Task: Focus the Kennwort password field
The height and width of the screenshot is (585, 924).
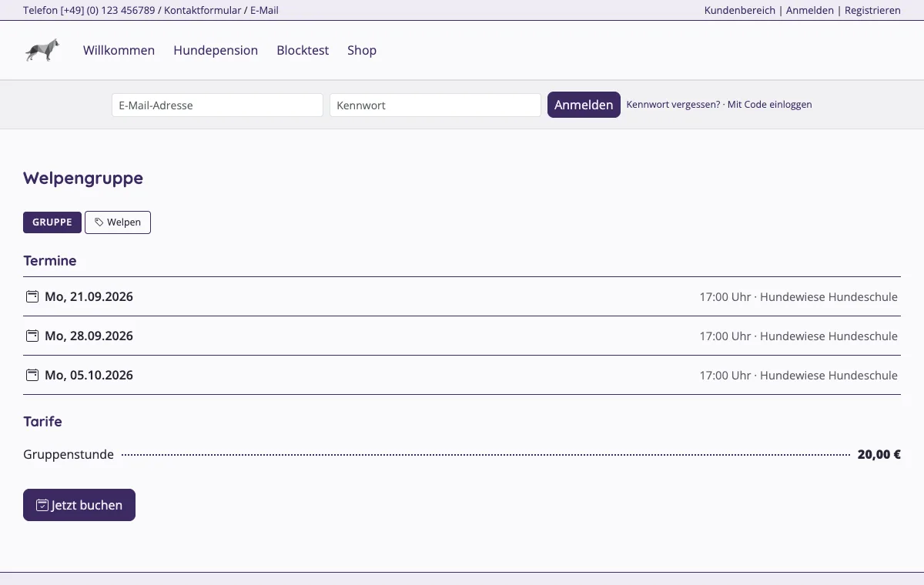Action: [435, 105]
